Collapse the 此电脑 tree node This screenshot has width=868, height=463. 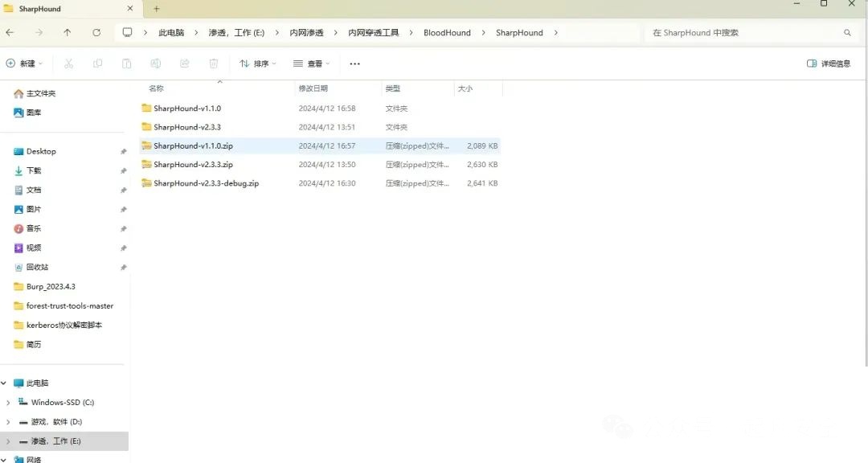click(x=4, y=383)
